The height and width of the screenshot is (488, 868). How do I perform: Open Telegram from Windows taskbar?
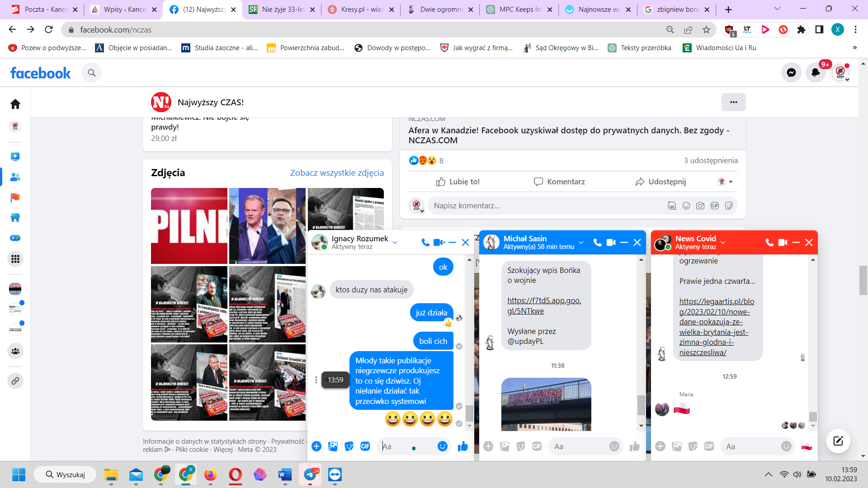310,474
